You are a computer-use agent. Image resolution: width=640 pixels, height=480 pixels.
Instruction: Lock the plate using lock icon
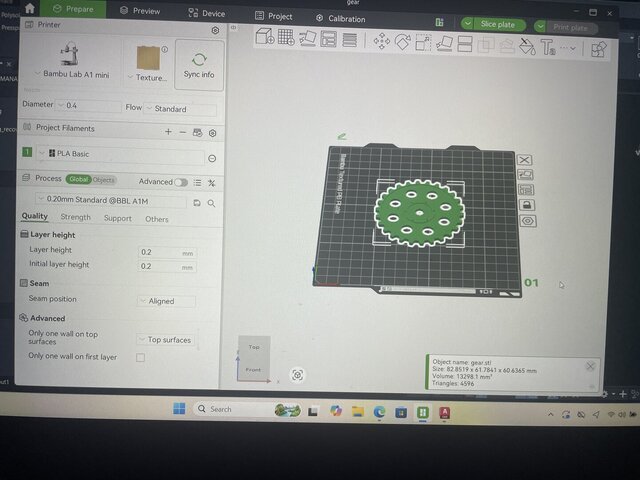[x=527, y=205]
